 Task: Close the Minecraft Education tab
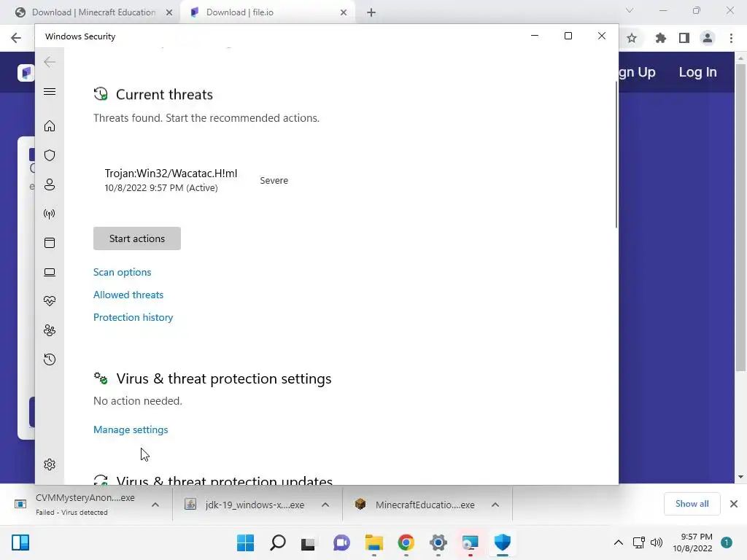click(169, 12)
